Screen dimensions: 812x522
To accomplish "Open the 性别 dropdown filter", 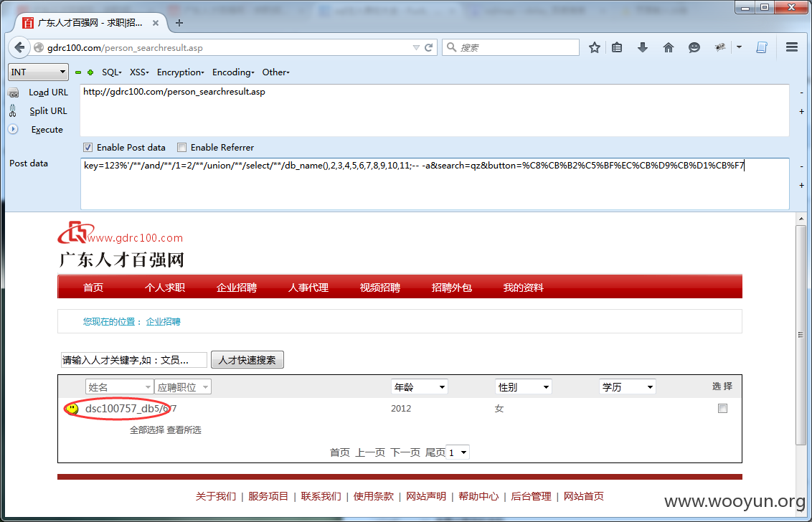I will point(524,387).
